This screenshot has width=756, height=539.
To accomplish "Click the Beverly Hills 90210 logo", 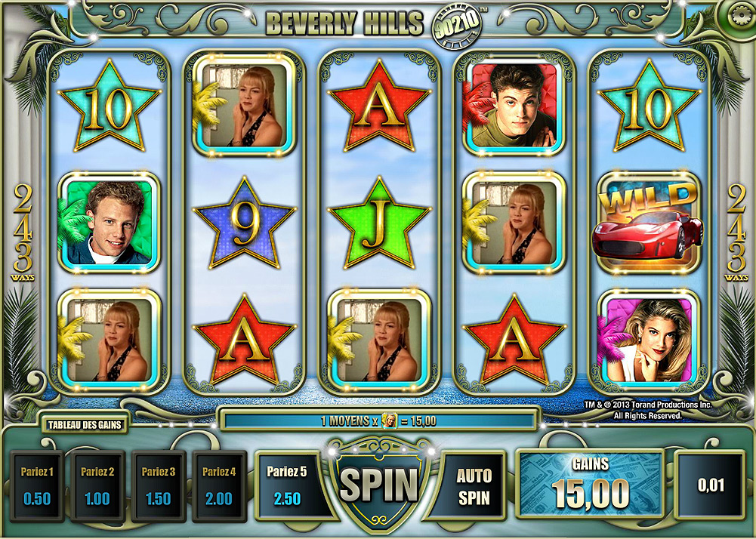I will (x=374, y=23).
